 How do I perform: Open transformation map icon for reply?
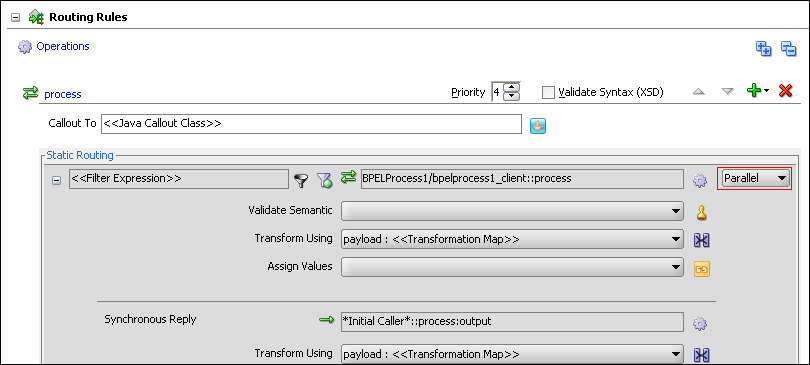tap(702, 355)
